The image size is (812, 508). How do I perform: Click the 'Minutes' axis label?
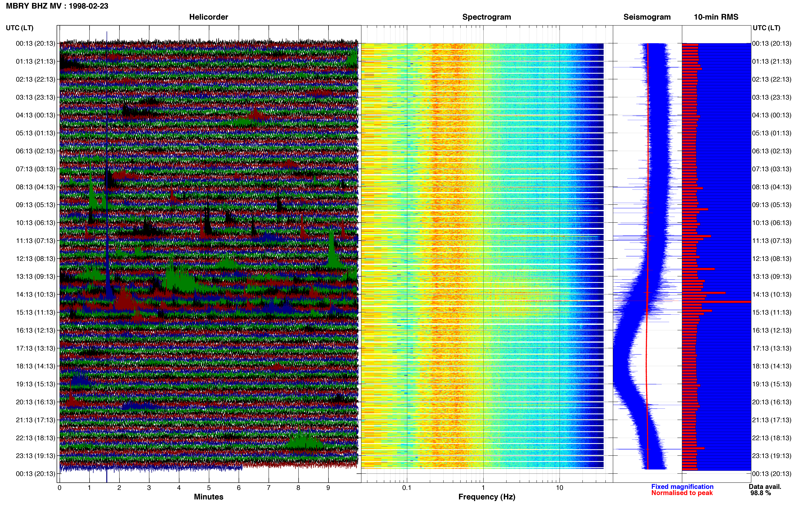[x=209, y=497]
